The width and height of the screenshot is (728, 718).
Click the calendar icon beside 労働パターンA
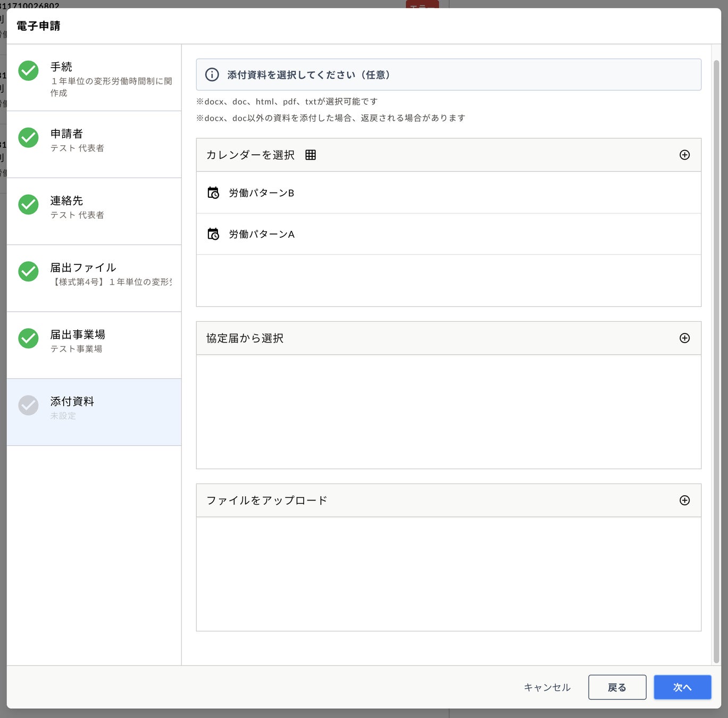213,234
